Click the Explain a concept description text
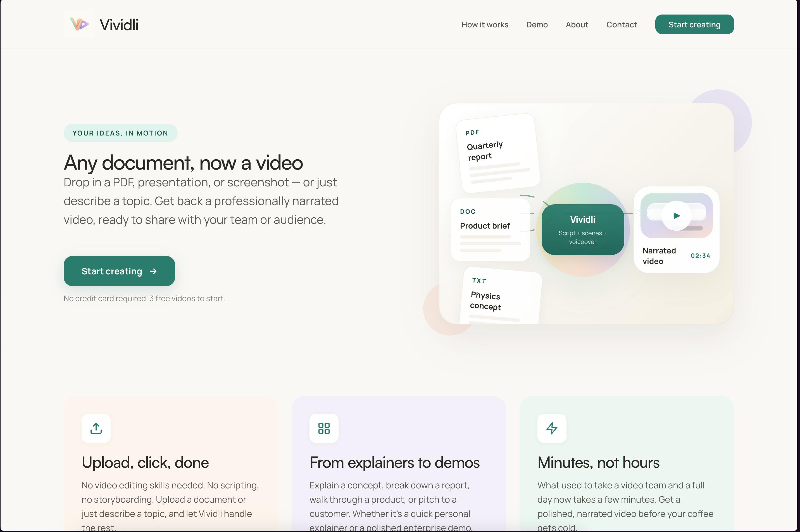Image resolution: width=800 pixels, height=532 pixels. (x=391, y=506)
